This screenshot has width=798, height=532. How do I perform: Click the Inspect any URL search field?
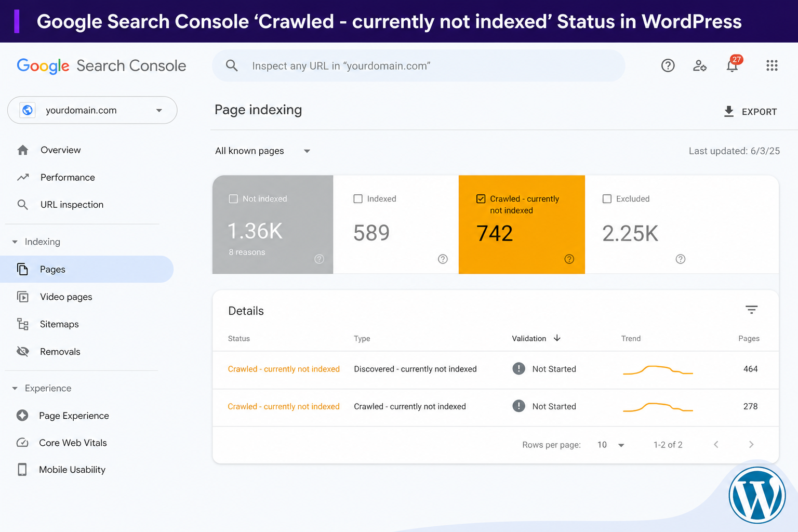coord(419,65)
